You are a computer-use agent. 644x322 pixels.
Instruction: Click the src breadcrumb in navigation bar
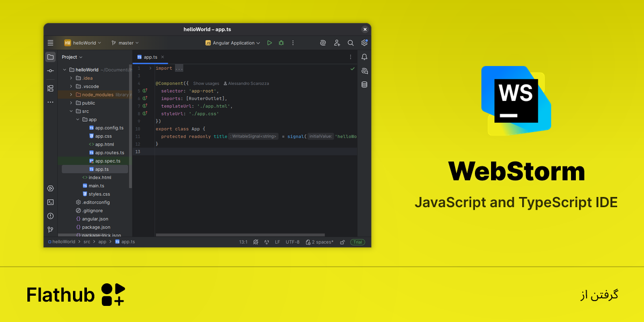86,242
